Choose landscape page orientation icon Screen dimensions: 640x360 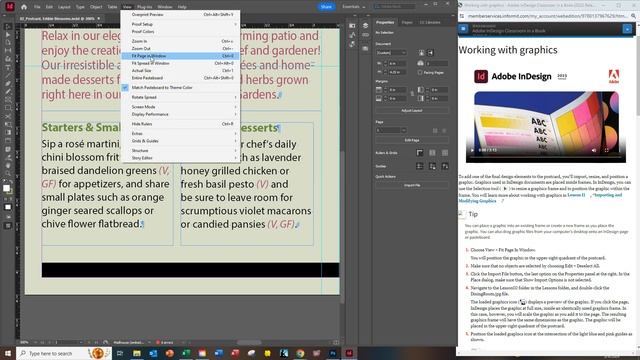(430, 53)
